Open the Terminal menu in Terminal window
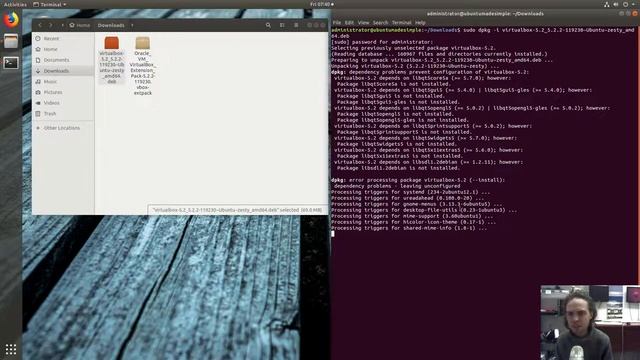Screen dimensions: 640x360 (402, 22)
